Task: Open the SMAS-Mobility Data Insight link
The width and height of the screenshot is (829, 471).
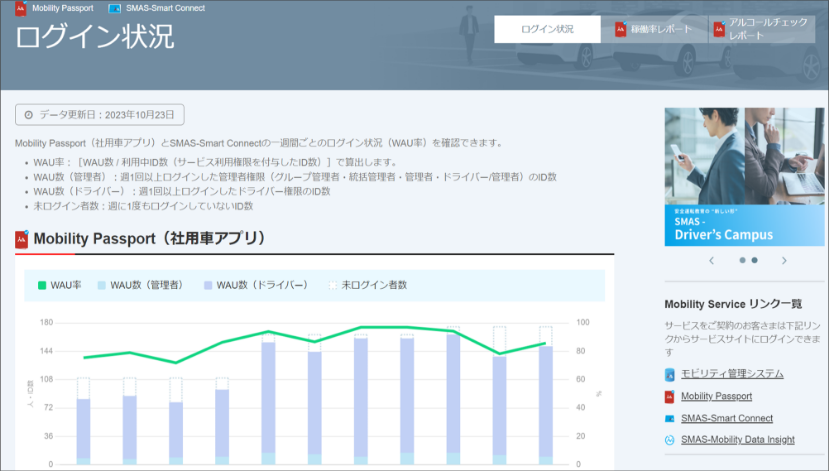Action: (x=738, y=440)
